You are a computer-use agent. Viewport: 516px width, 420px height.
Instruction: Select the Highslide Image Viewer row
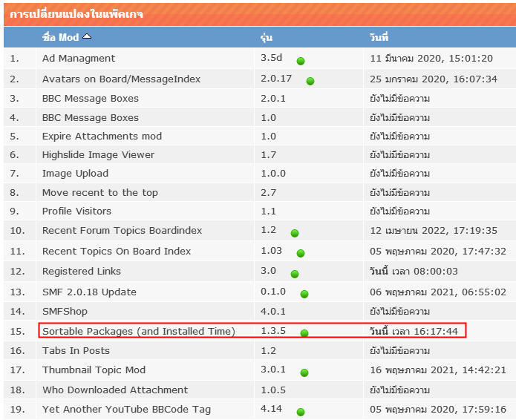point(98,155)
